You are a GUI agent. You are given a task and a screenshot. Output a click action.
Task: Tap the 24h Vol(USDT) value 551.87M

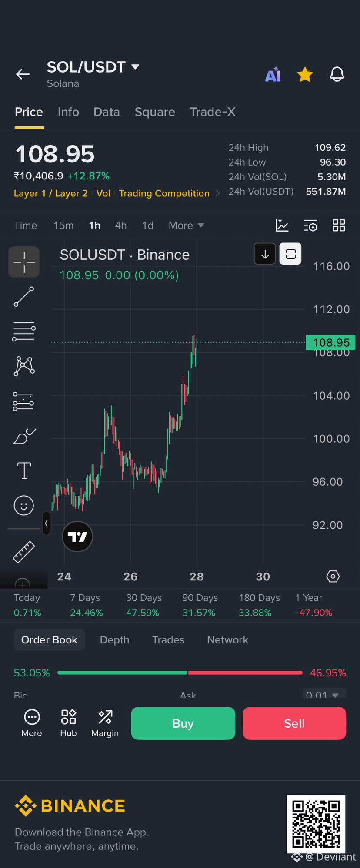click(x=326, y=192)
